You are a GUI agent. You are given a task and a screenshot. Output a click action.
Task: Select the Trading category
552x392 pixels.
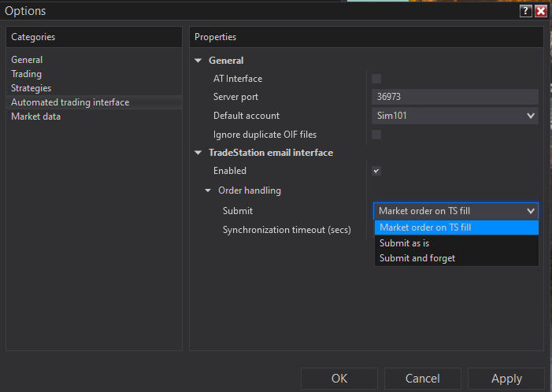pyautogui.click(x=26, y=74)
